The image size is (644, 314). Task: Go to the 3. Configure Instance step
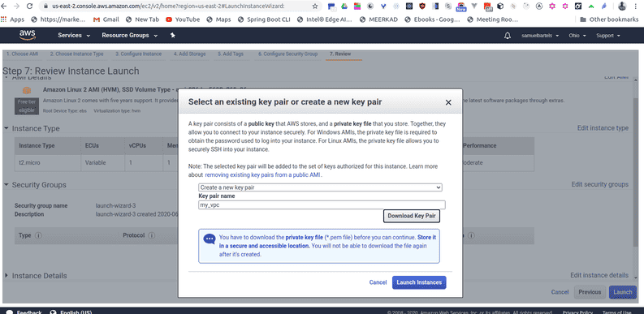tap(138, 54)
